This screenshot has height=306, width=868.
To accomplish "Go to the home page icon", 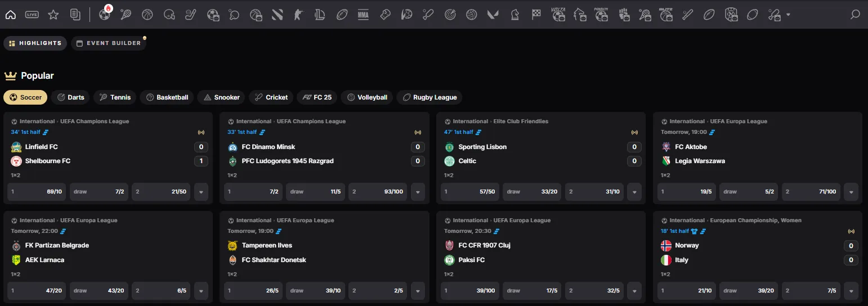I will point(10,15).
